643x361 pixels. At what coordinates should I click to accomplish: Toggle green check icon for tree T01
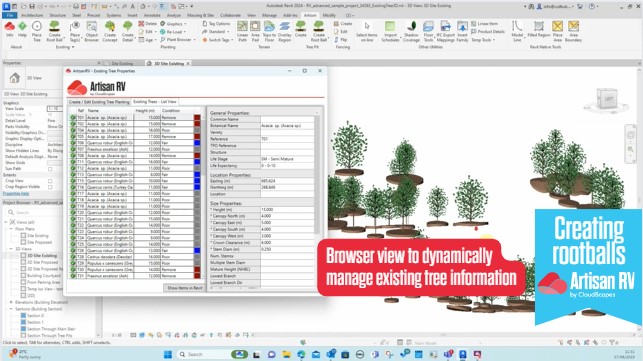point(73,117)
